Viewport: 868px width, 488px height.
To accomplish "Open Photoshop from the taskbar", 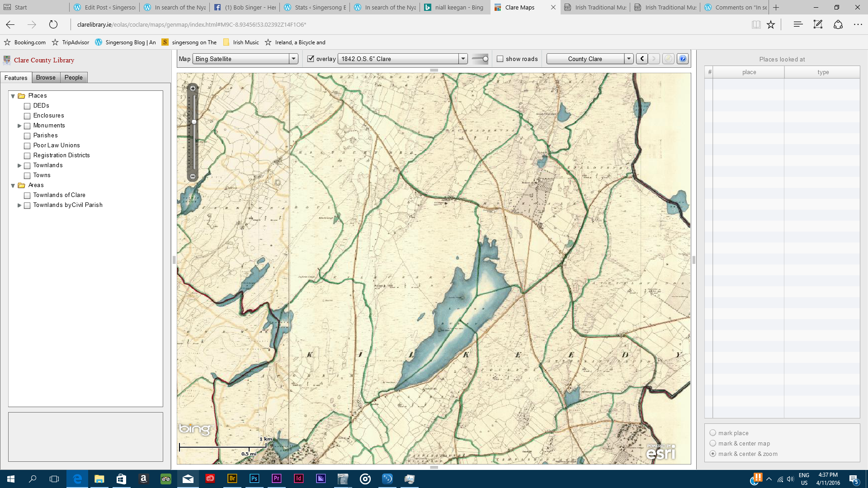I will tap(254, 479).
